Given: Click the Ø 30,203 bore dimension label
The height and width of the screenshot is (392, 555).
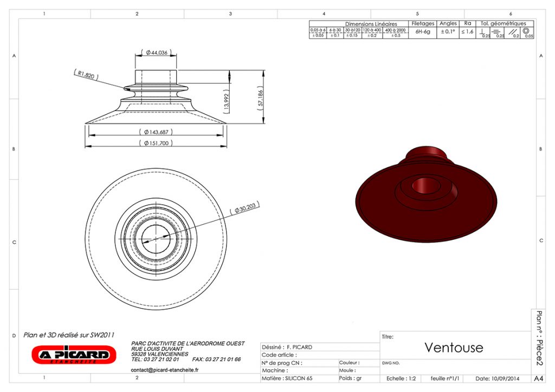Looking at the screenshot, I should (246, 206).
